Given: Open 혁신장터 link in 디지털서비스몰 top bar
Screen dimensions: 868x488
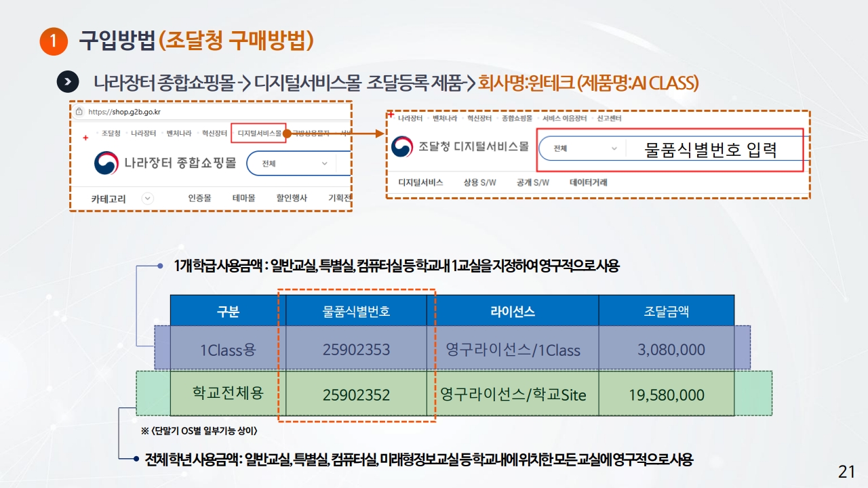Looking at the screenshot, I should pyautogui.click(x=479, y=118).
